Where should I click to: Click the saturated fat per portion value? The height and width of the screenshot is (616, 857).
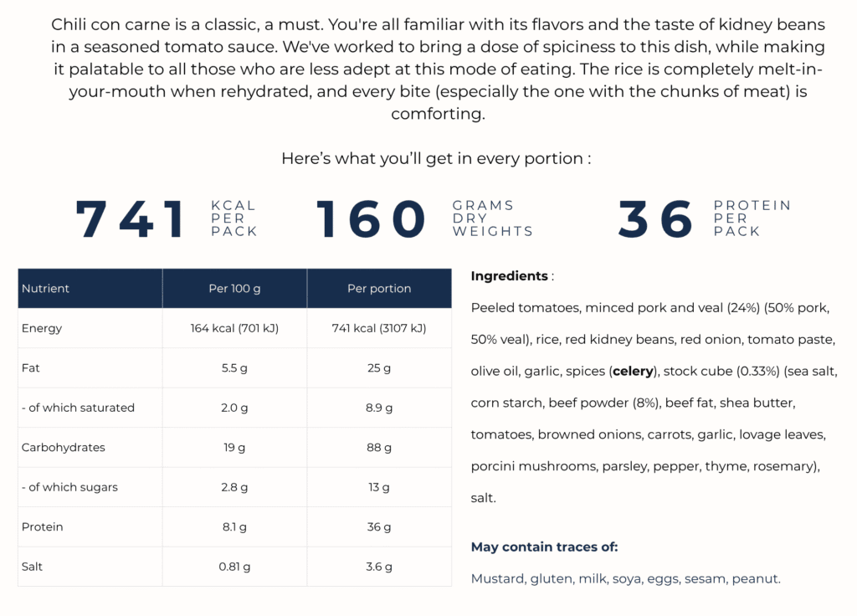click(x=379, y=408)
